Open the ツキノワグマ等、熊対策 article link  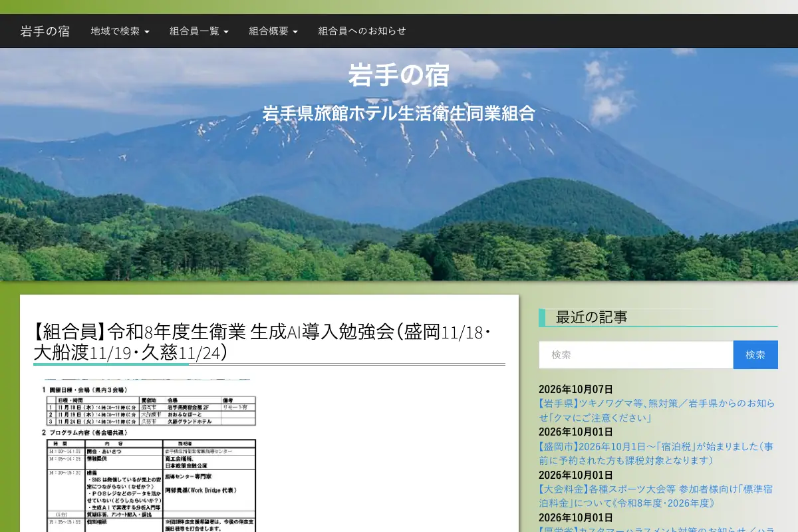(656, 410)
